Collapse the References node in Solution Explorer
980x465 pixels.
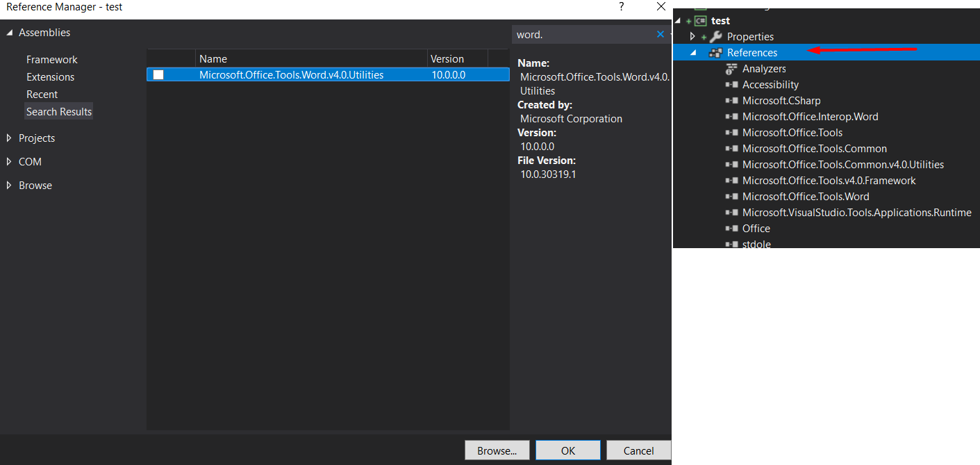click(693, 53)
